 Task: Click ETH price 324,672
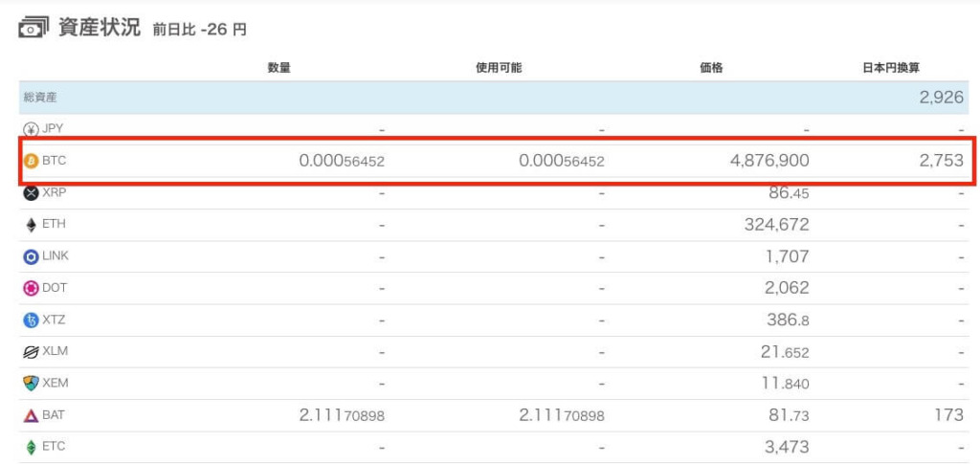tap(777, 224)
